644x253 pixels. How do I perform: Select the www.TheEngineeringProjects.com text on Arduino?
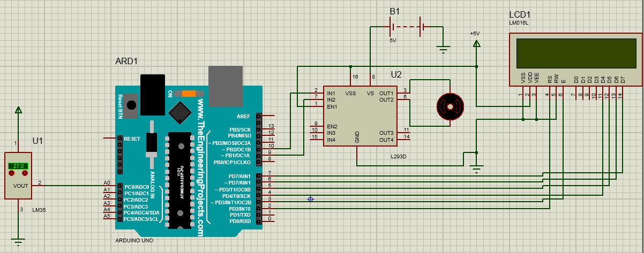[x=201, y=167]
